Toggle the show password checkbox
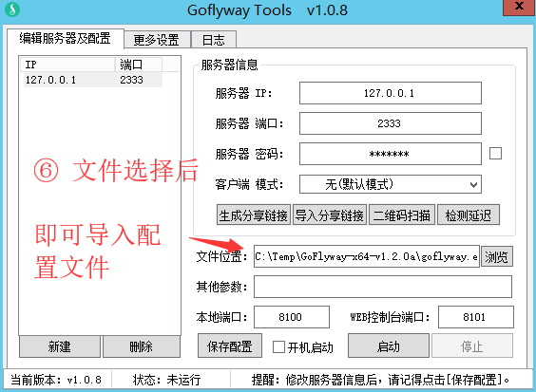The height and width of the screenshot is (392, 536). 495,154
